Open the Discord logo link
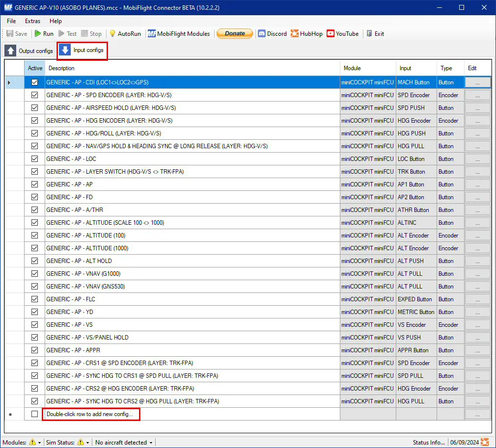Screen dimensions: 496x448 pos(262,33)
